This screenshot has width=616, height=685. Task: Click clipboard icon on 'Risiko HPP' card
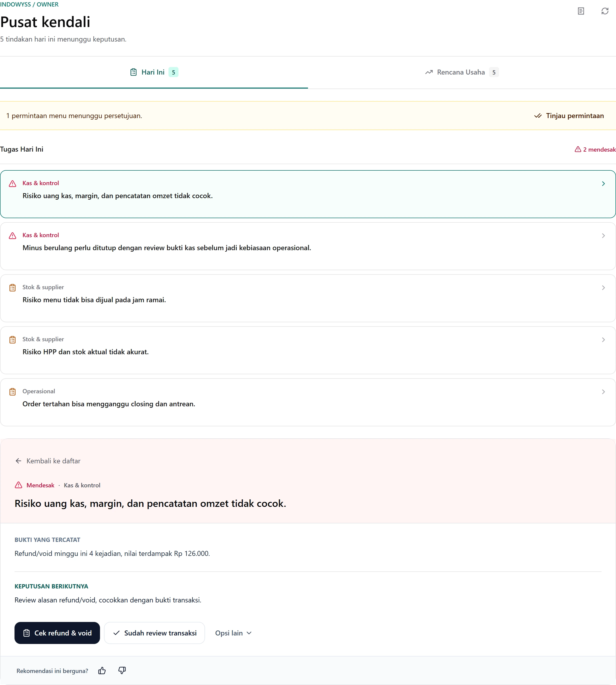[12, 340]
